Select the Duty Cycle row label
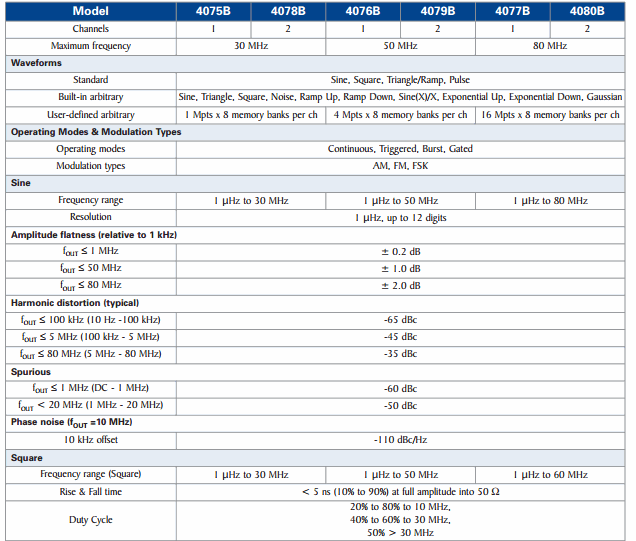636x541 pixels. [x=91, y=520]
